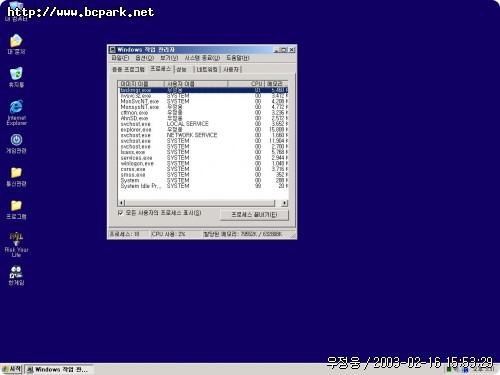Select the explorer.exe process row

(x=203, y=130)
